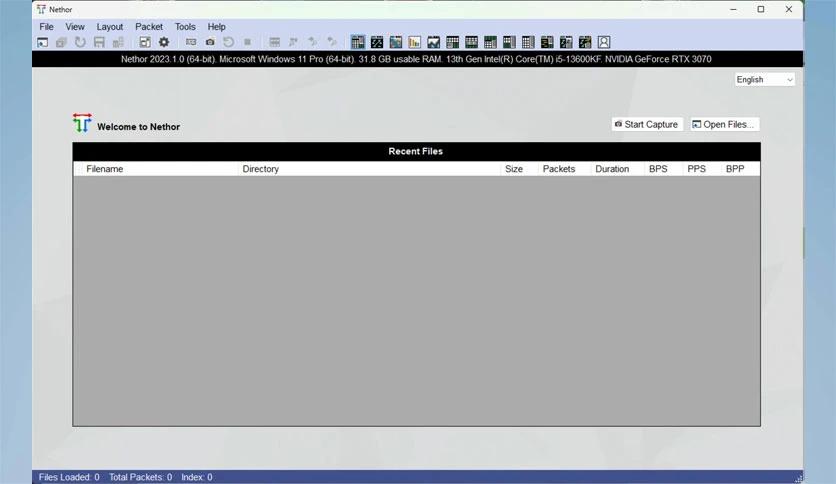Open the layout manager icon beside the gear
The image size is (836, 484).
[145, 42]
